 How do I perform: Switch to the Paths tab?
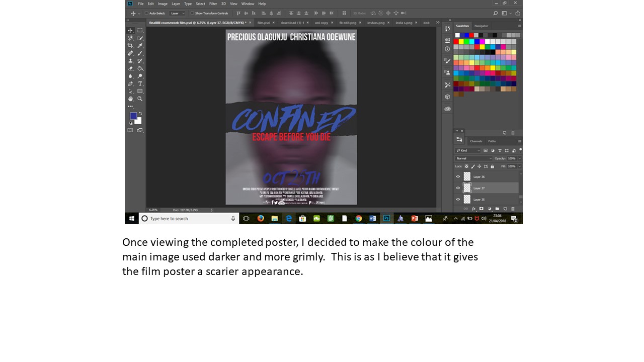pyautogui.click(x=492, y=141)
